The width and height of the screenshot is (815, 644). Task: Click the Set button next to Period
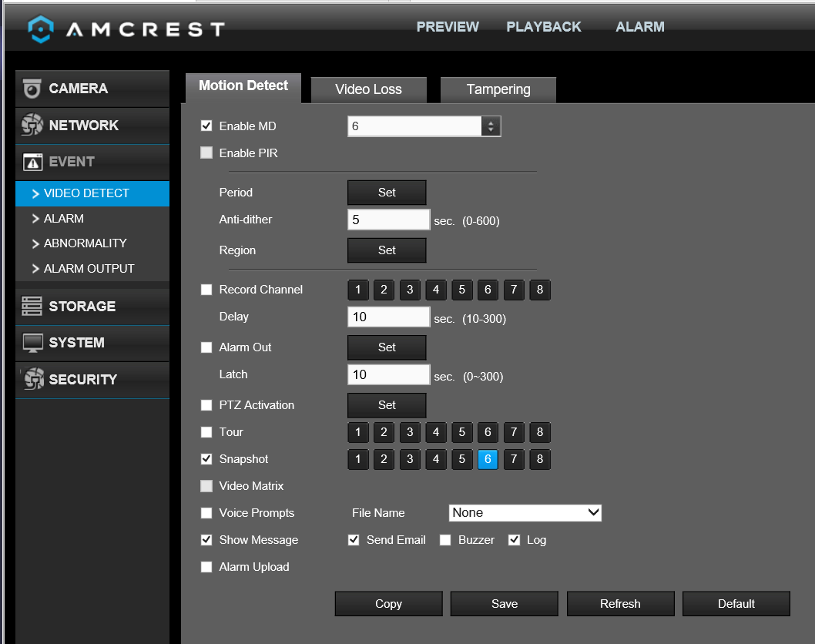point(387,193)
